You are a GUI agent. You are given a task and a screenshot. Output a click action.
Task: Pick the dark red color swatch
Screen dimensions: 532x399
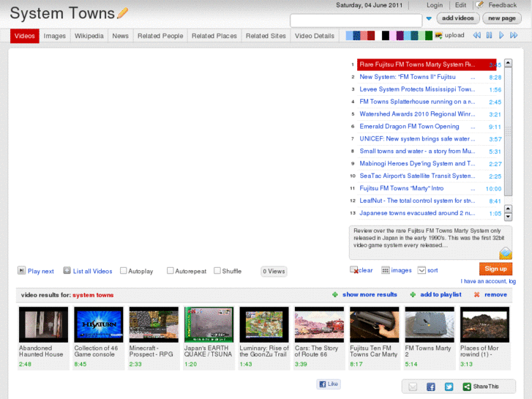[371, 35]
